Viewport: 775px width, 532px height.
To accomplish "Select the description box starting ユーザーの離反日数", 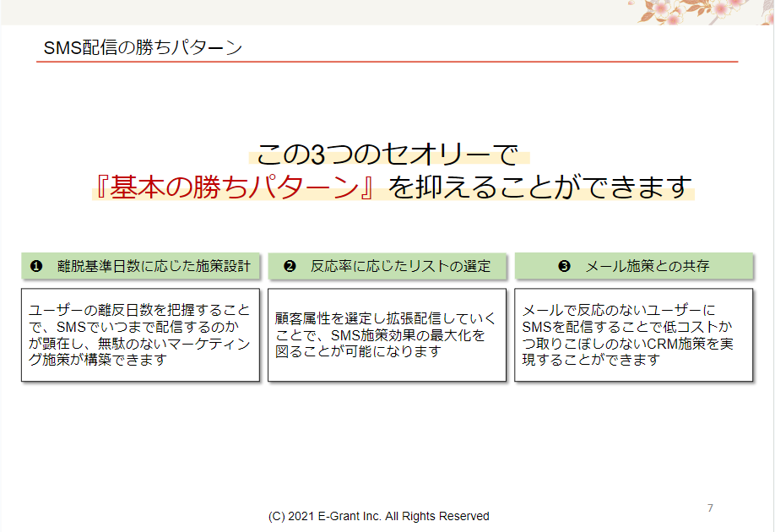I will [140, 334].
